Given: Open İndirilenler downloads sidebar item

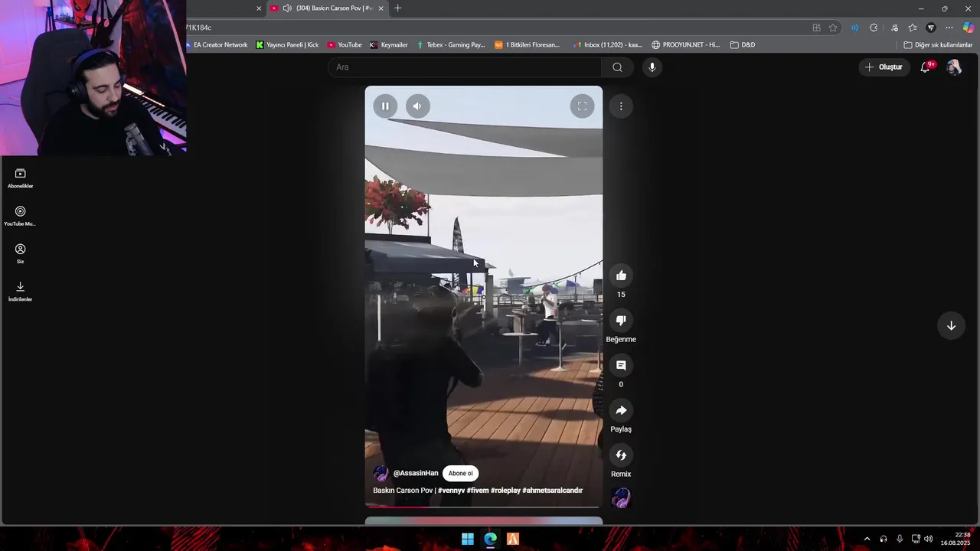Looking at the screenshot, I should (x=21, y=292).
